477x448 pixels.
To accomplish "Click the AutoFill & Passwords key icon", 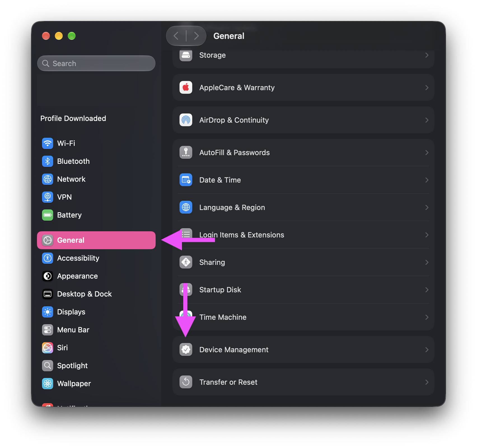I will coord(186,153).
